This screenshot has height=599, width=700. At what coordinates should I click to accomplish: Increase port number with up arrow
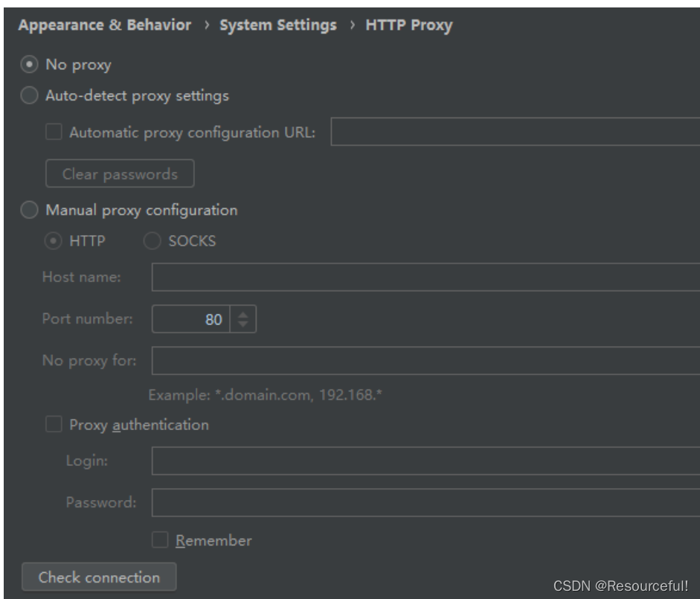(x=243, y=314)
